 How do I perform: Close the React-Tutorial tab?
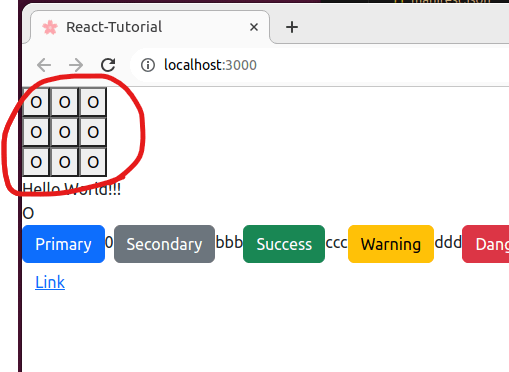click(x=254, y=27)
